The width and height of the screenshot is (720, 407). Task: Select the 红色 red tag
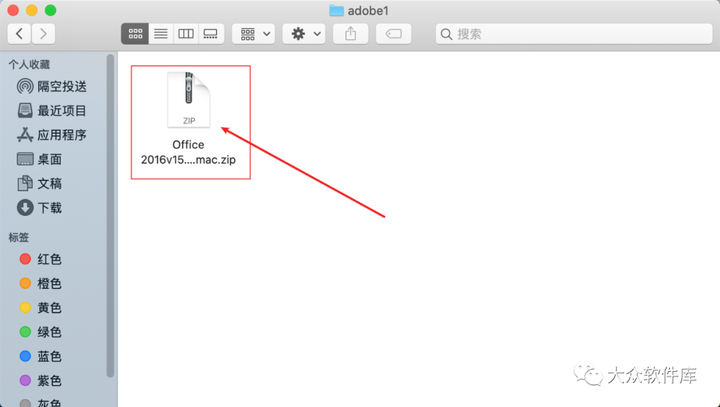click(x=40, y=259)
